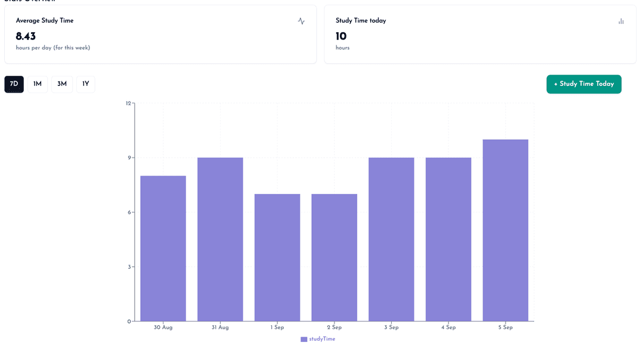Click the studyTime legend label
This screenshot has width=644, height=348.
click(322, 339)
